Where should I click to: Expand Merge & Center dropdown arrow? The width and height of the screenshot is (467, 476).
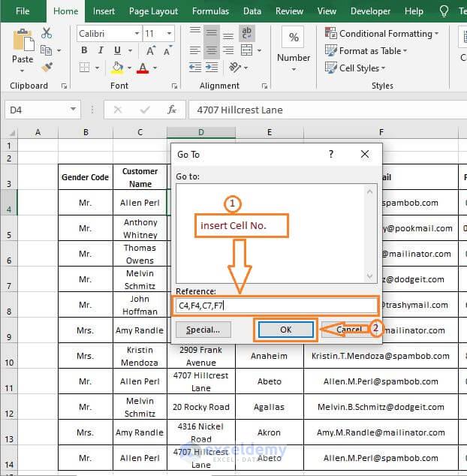[259, 50]
